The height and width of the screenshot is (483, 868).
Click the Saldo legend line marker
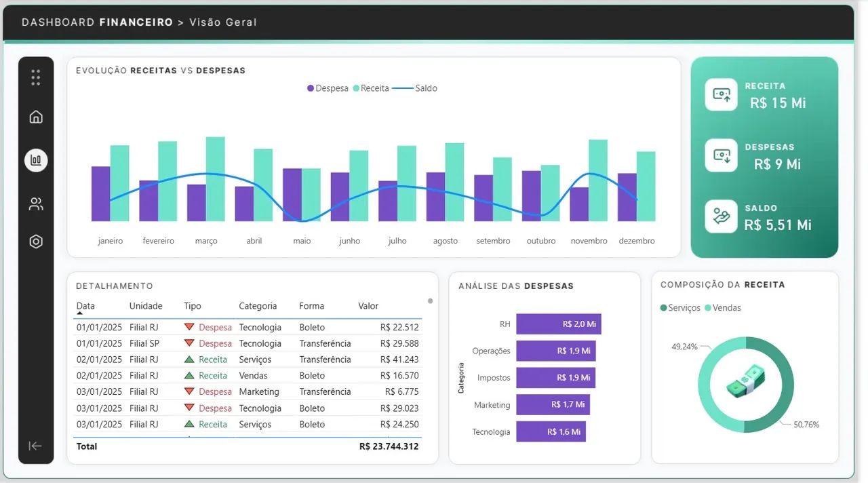coord(403,88)
